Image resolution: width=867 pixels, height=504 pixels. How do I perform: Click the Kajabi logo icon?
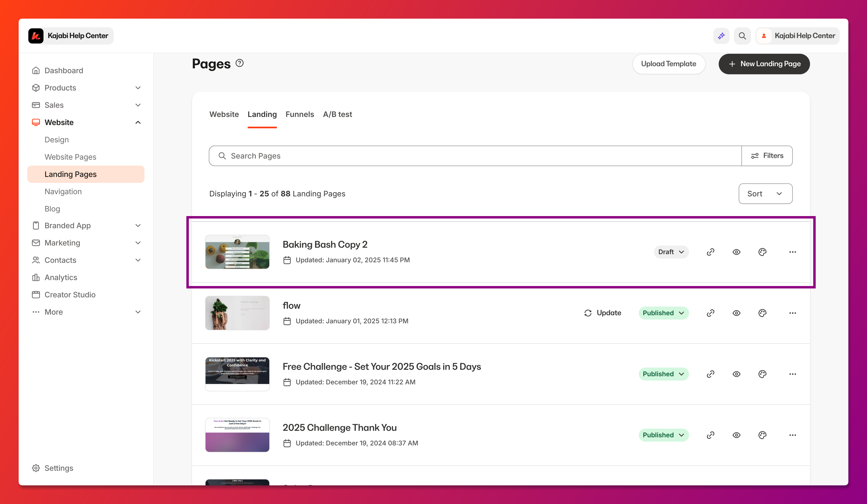pyautogui.click(x=36, y=36)
